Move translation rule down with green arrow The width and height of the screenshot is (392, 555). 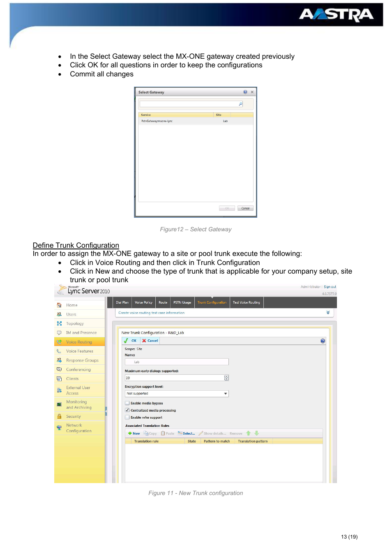click(256, 433)
